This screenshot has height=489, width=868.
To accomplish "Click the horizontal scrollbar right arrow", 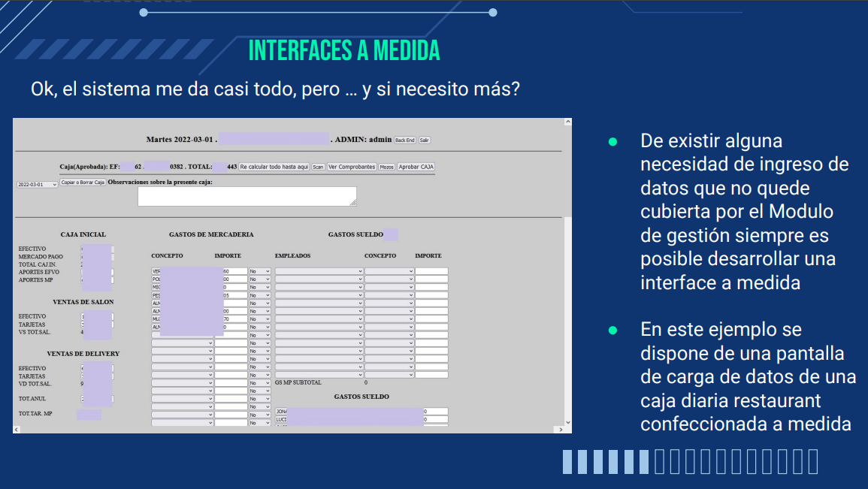I will [560, 429].
